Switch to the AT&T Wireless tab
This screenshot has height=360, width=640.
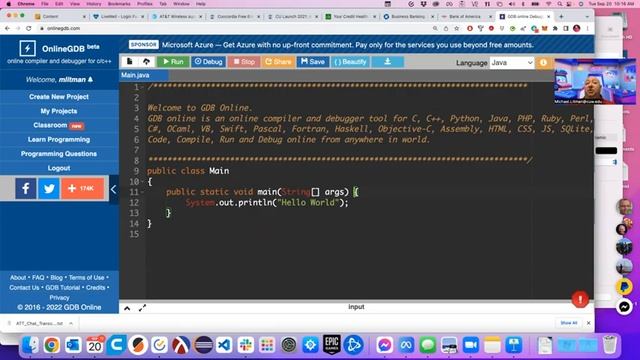click(x=176, y=16)
